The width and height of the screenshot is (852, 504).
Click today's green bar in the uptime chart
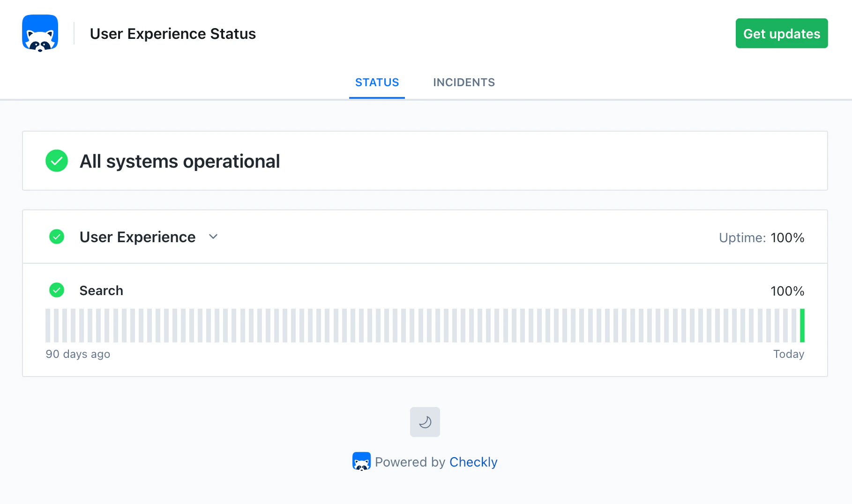[802, 325]
